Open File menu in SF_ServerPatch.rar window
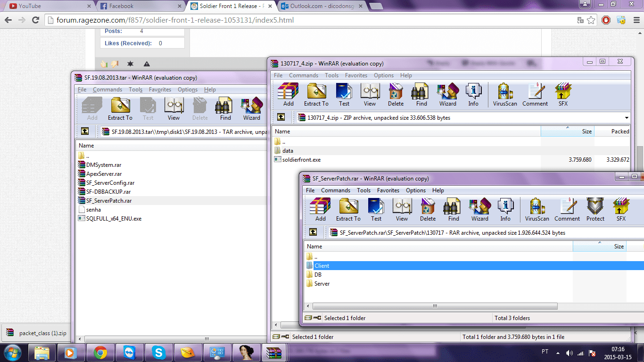The image size is (644, 362). click(310, 190)
